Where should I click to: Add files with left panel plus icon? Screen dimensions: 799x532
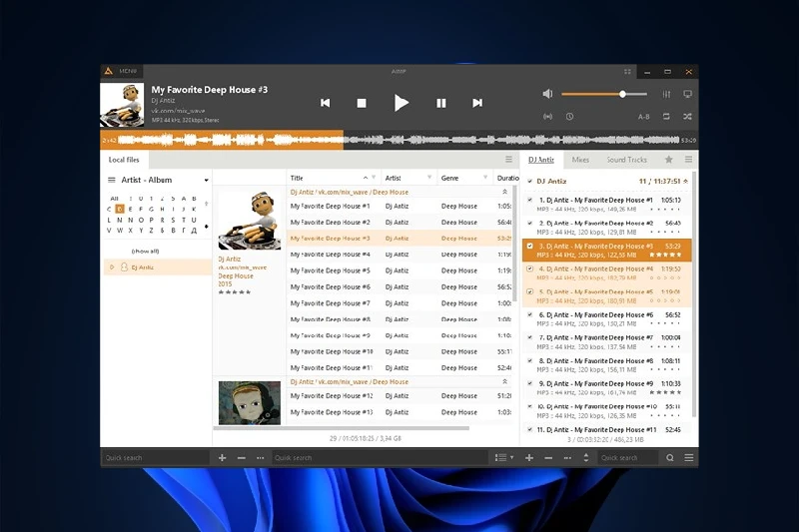[222, 458]
